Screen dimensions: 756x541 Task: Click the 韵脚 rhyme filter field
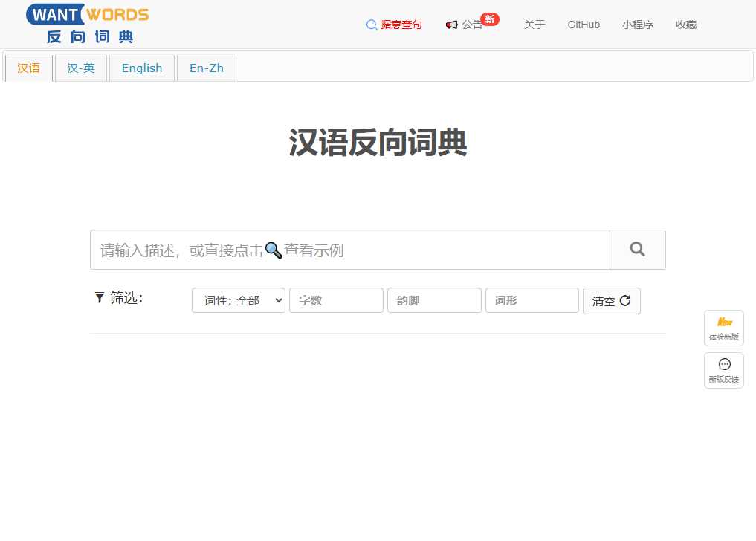[434, 300]
